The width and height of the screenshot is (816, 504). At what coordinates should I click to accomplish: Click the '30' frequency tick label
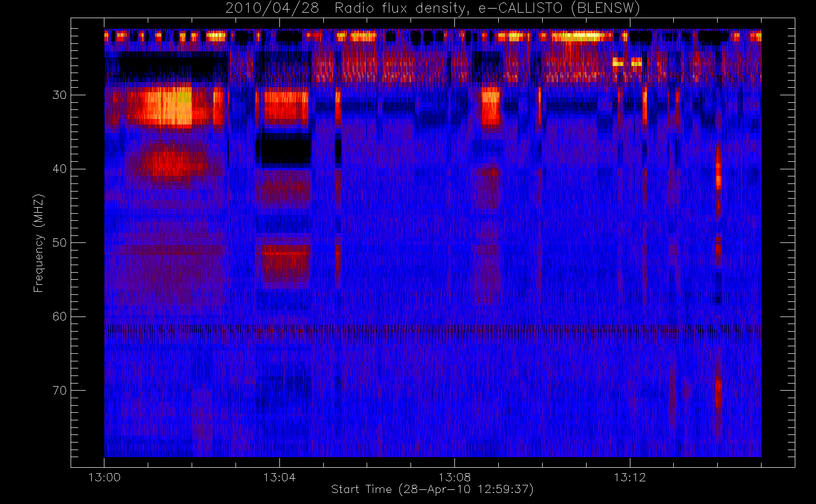[60, 95]
